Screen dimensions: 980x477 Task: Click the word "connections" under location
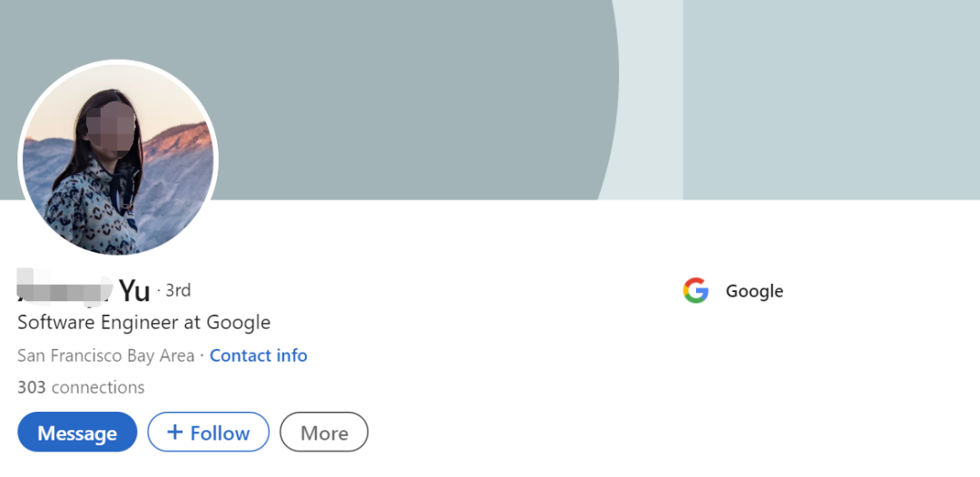click(x=98, y=387)
